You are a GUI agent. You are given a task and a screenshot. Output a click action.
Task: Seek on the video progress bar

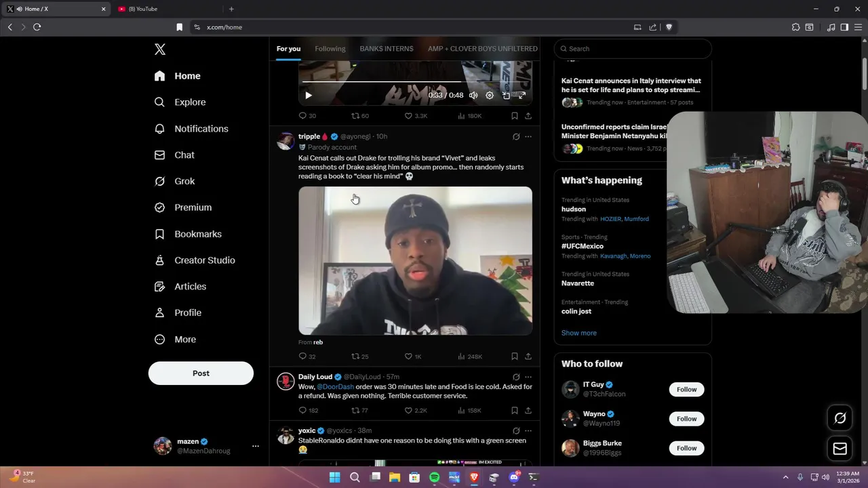pyautogui.click(x=414, y=82)
